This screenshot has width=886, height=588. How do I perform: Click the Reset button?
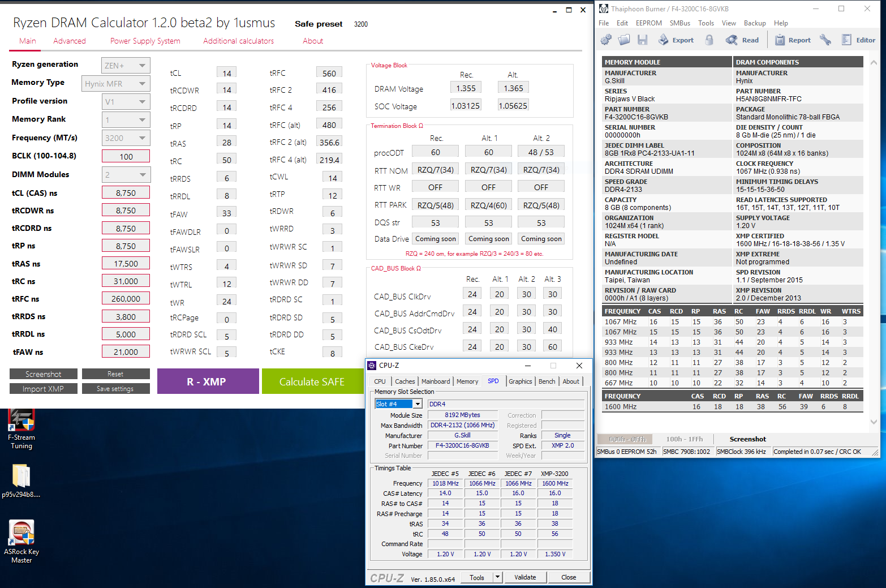pyautogui.click(x=115, y=374)
